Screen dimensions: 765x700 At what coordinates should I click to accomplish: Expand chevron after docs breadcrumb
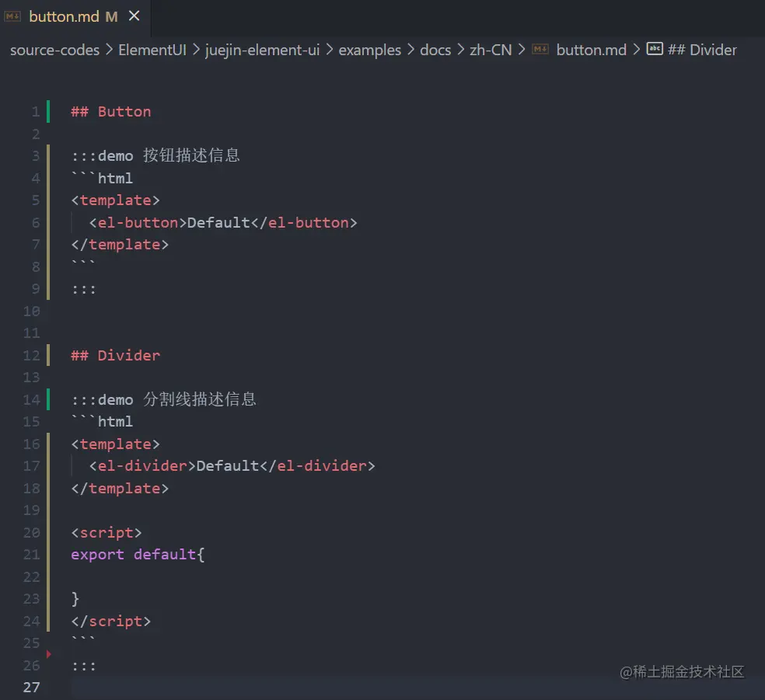point(460,50)
